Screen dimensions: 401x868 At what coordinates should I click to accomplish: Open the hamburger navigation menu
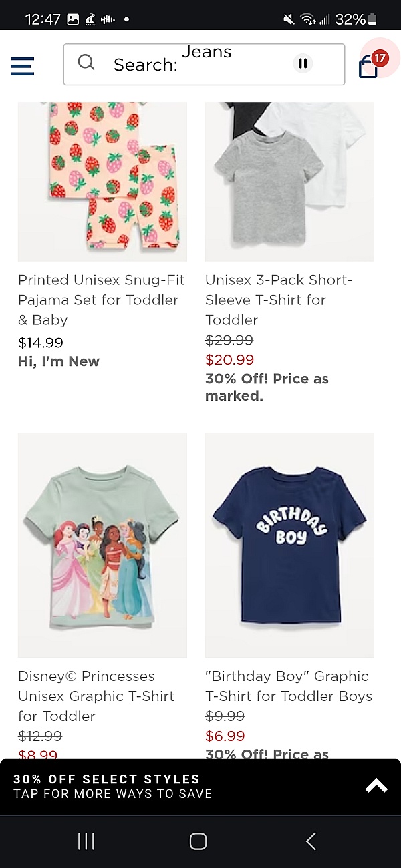22,66
